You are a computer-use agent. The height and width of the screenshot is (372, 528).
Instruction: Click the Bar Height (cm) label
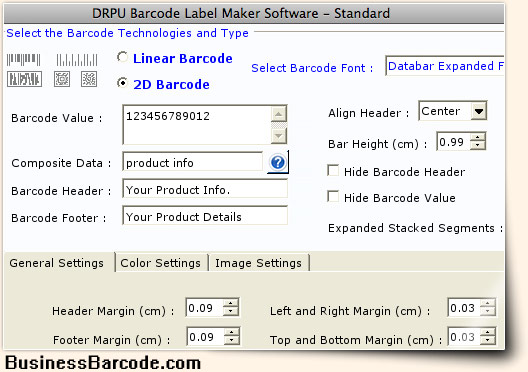point(377,144)
